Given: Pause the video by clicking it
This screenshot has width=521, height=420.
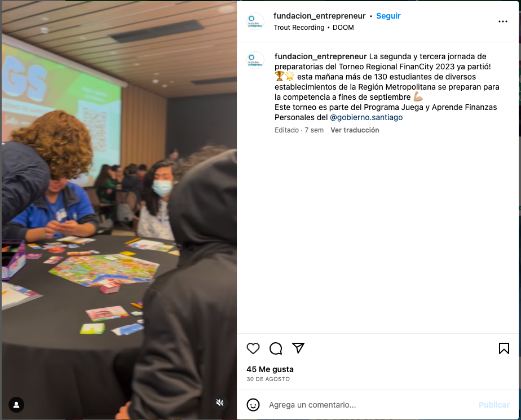Looking at the screenshot, I should click(x=119, y=210).
